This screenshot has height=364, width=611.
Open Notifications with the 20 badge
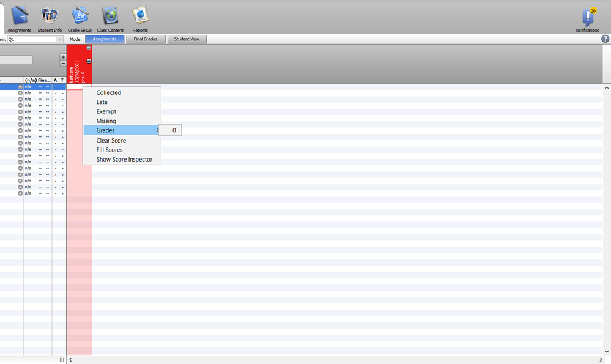(587, 18)
